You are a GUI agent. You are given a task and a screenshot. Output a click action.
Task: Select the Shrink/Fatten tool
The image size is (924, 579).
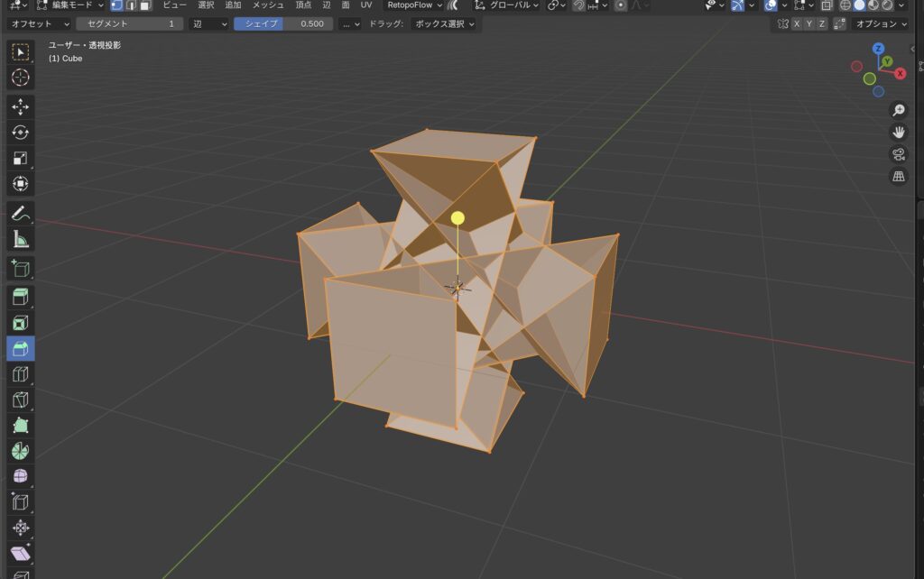(x=21, y=528)
